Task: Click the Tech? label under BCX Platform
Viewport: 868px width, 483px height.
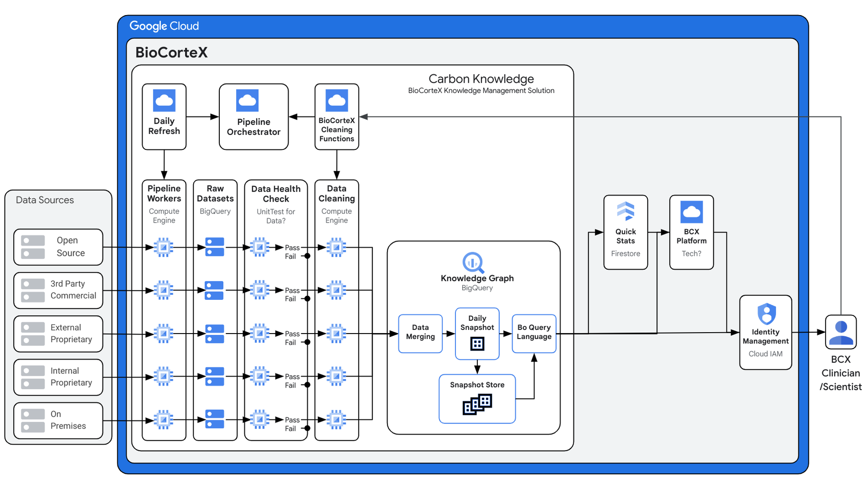Action: click(x=691, y=254)
